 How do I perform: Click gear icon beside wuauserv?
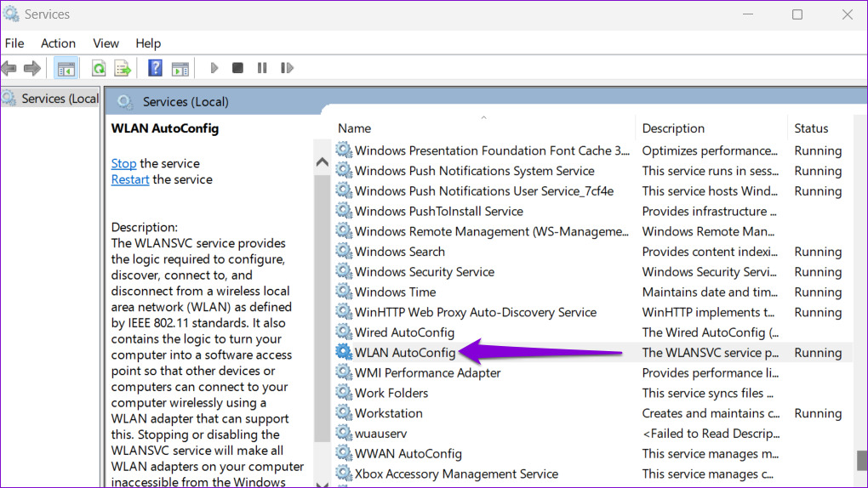(x=344, y=433)
